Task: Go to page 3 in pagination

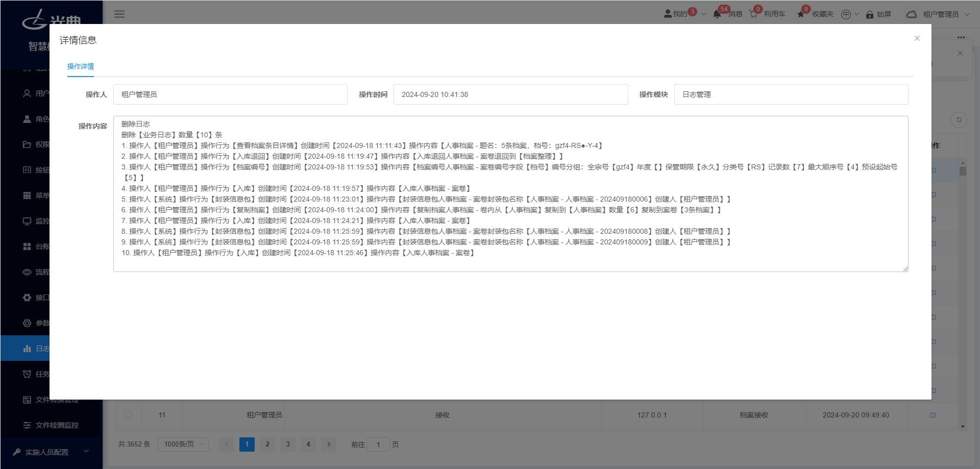Action: click(x=288, y=445)
